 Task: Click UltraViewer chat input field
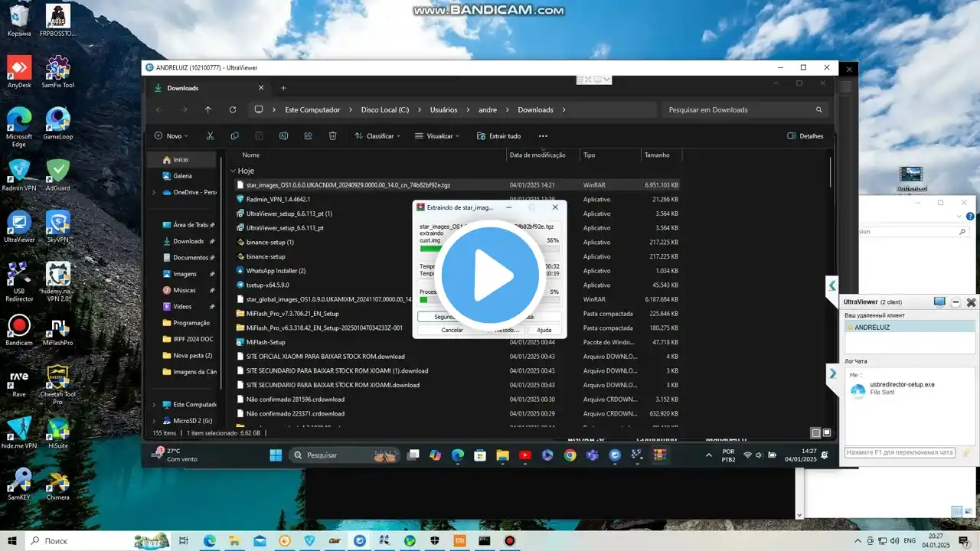click(900, 452)
